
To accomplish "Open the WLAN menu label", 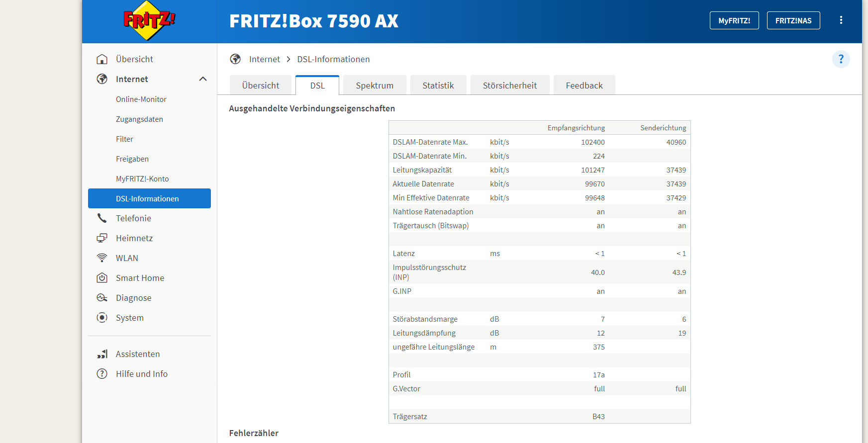I will (127, 258).
